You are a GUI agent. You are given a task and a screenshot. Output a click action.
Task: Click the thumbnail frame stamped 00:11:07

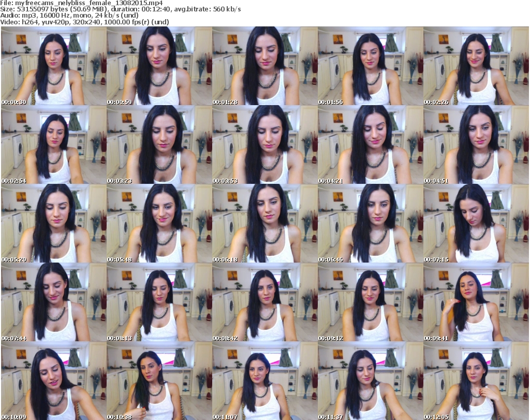tap(264, 381)
